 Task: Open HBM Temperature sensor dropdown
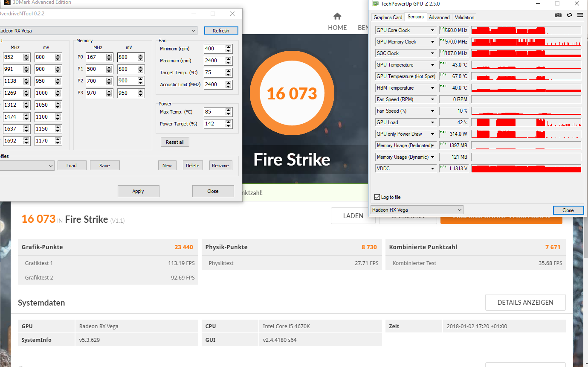[432, 88]
